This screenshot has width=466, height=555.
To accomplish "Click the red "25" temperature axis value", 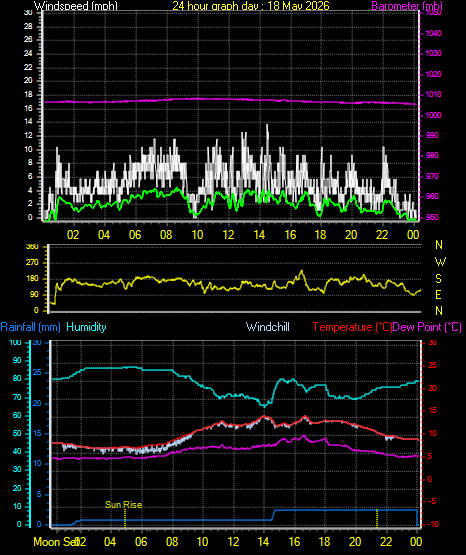I will [x=432, y=366].
